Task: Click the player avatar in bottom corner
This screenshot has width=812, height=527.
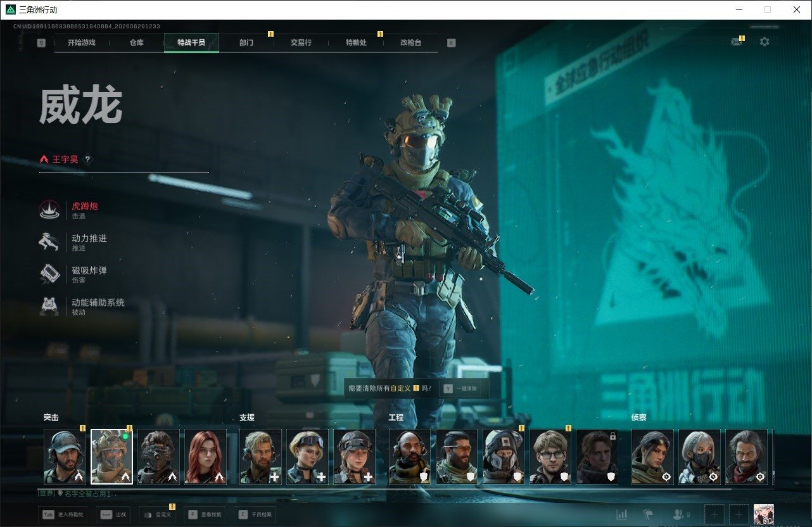Action: pyautogui.click(x=764, y=514)
